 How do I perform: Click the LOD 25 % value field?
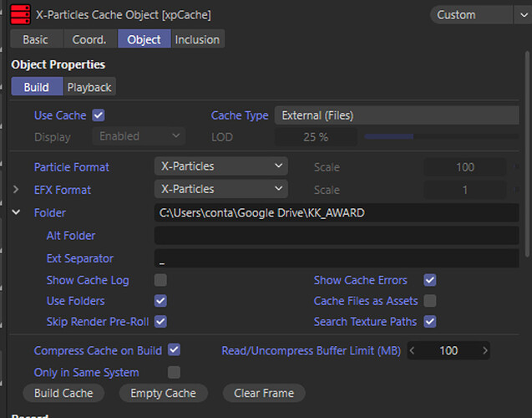(x=316, y=137)
